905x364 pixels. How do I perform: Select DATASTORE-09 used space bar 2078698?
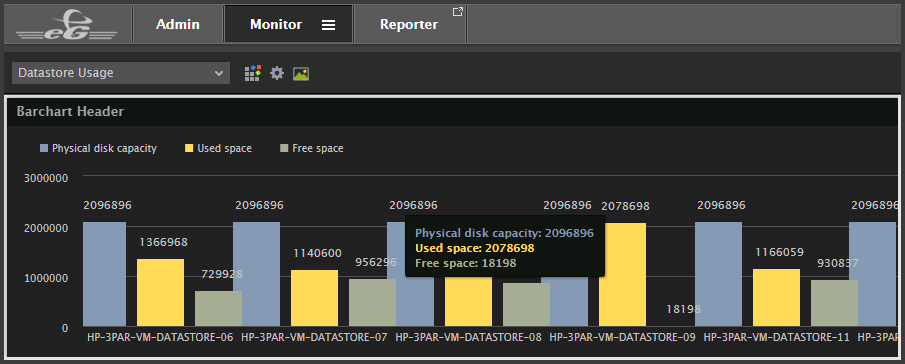[x=622, y=275]
